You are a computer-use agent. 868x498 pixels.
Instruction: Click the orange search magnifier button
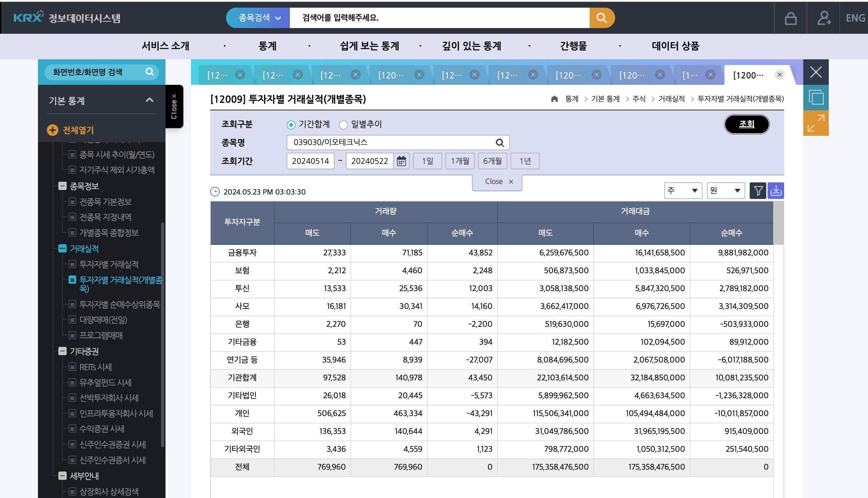coord(601,18)
